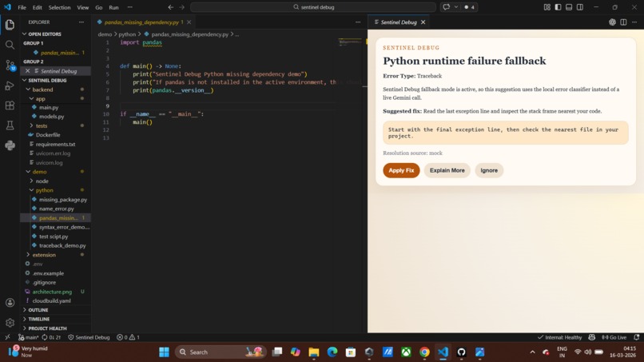The width and height of the screenshot is (644, 362).
Task: Toggle the bottom panel
Action: tap(569, 7)
